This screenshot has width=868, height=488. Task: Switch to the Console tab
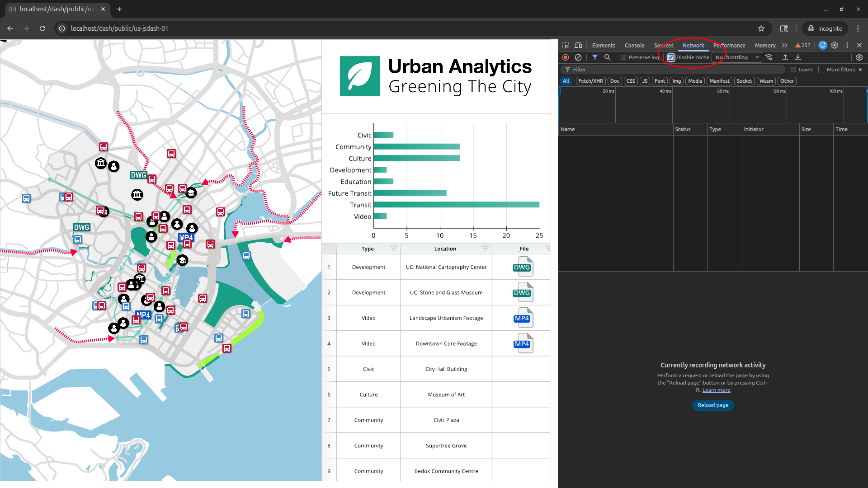[x=634, y=45]
